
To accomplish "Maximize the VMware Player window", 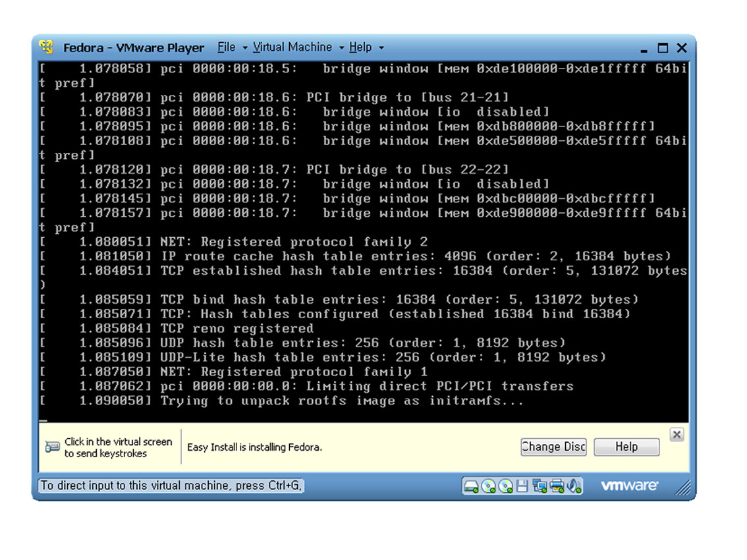I will tap(663, 47).
